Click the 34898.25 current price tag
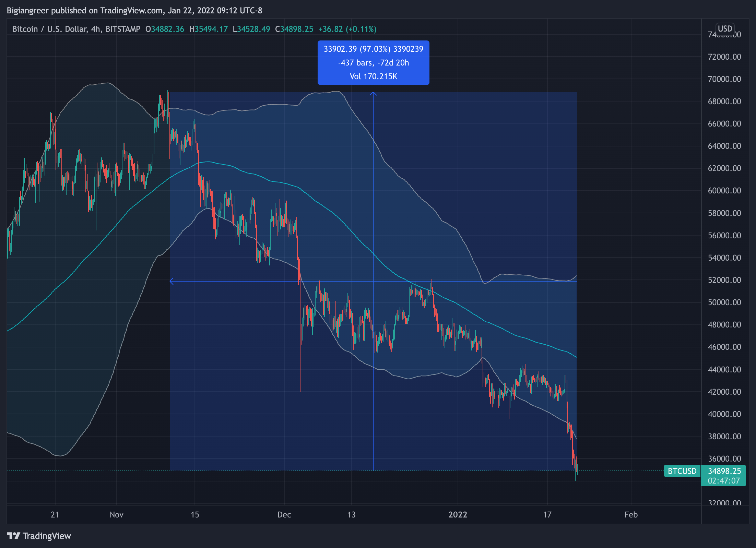The height and width of the screenshot is (548, 756). tap(724, 471)
